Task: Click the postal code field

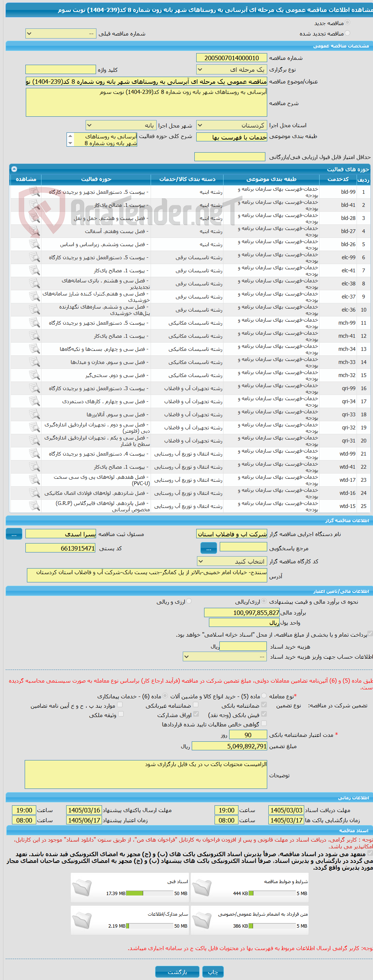Action: tap(61, 548)
